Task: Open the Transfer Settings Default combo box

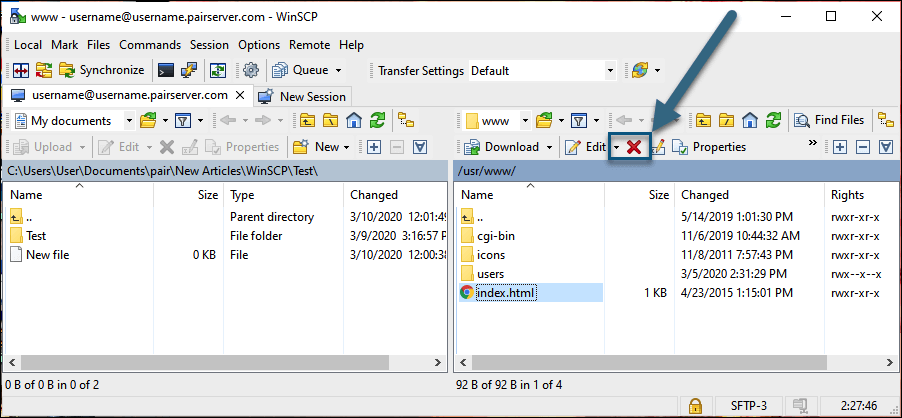Action: (543, 71)
